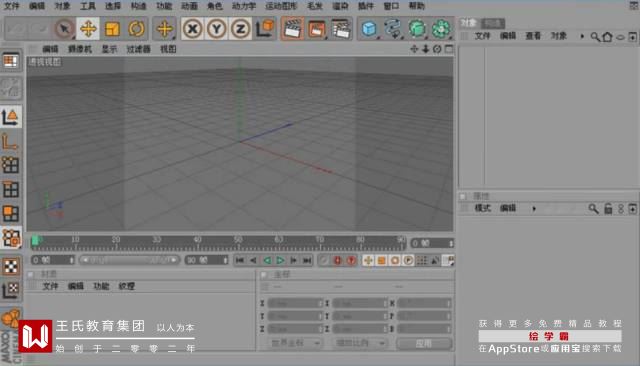The height and width of the screenshot is (366, 640).
Task: Click the lock icon in Attributes panel
Action: click(608, 209)
